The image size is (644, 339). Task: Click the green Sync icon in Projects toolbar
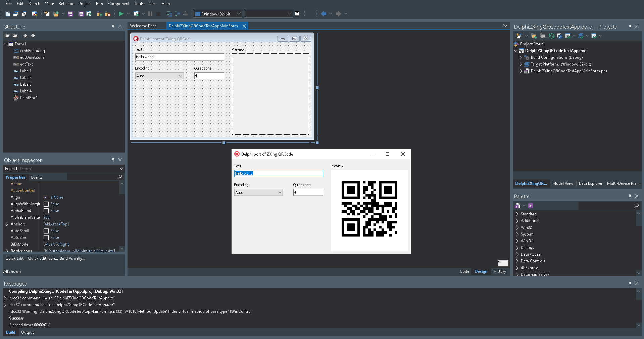pyautogui.click(x=551, y=36)
